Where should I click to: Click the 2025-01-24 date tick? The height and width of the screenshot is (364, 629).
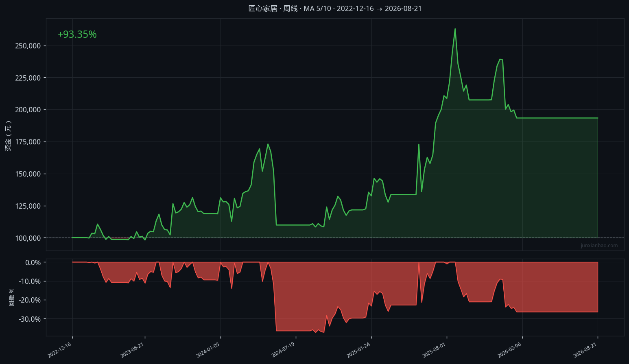click(x=358, y=350)
